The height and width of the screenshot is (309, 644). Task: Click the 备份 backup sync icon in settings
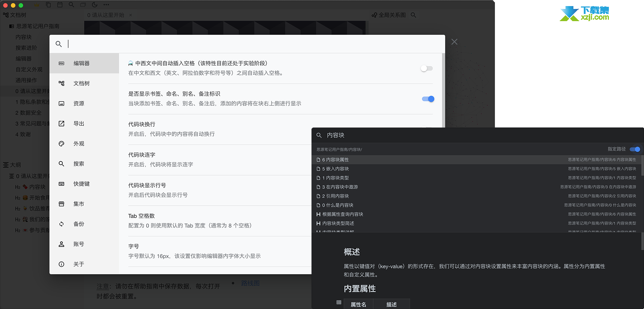62,224
